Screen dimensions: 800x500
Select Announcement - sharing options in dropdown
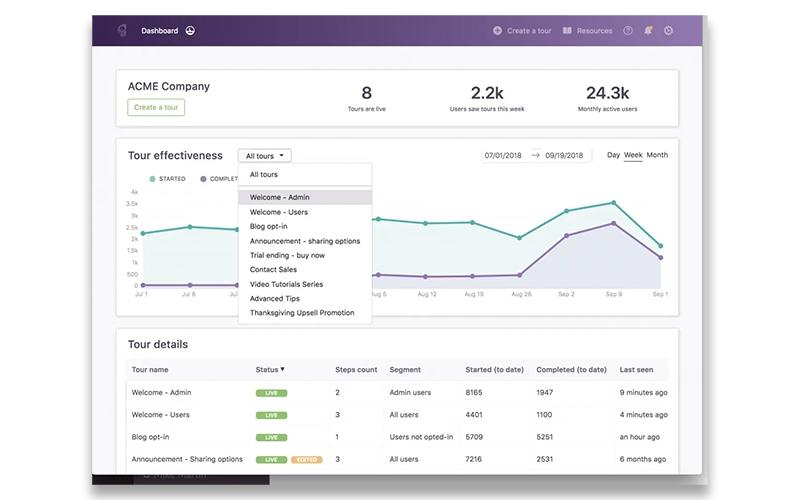[x=305, y=241]
